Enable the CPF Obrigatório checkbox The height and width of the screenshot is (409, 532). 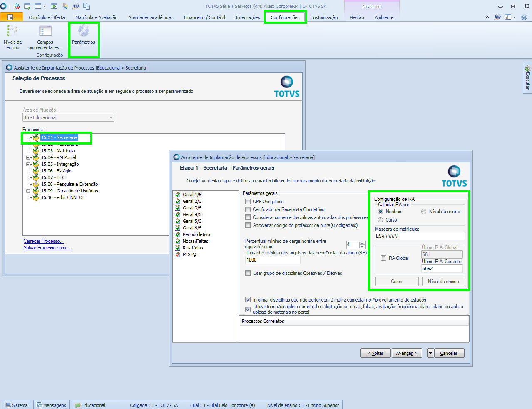click(x=248, y=202)
